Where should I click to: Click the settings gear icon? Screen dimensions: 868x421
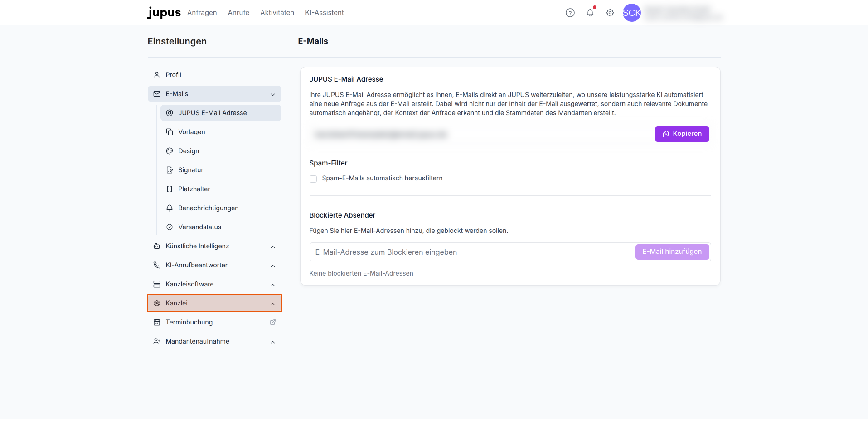[610, 13]
